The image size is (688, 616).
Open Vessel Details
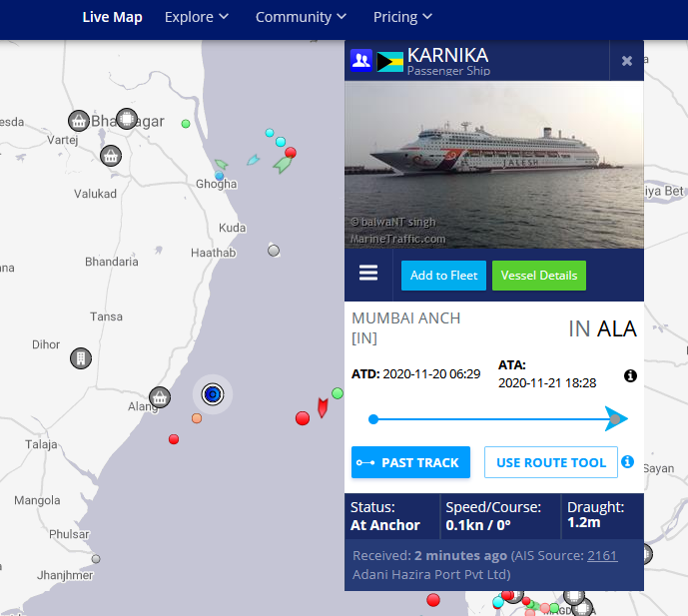tap(539, 276)
